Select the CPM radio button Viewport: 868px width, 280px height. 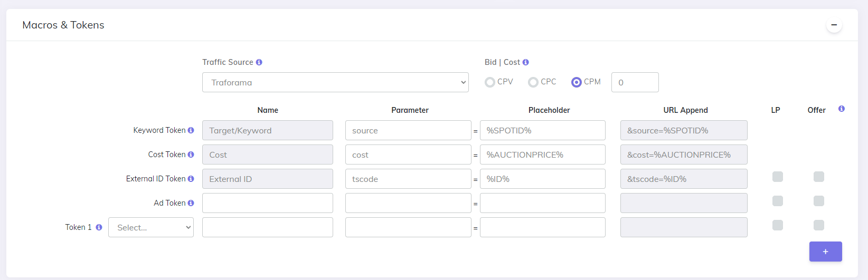(x=577, y=82)
